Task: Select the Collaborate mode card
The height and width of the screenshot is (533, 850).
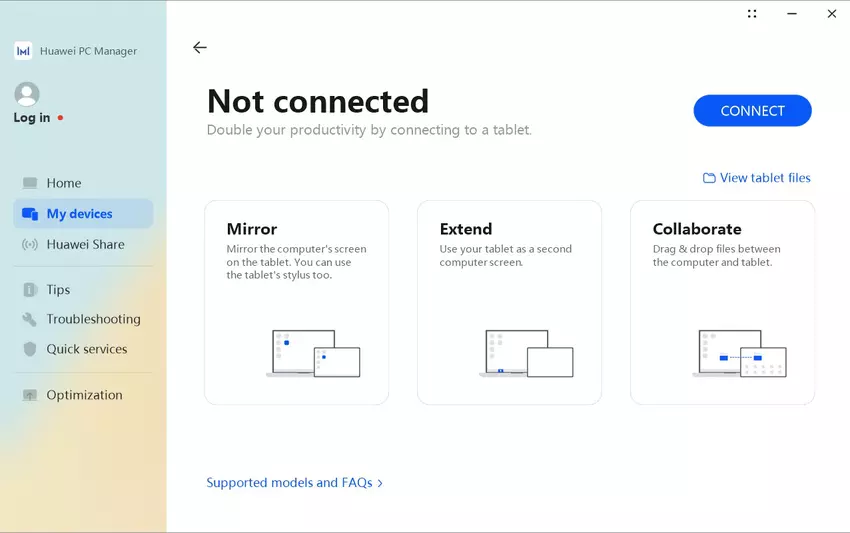Action: click(x=722, y=302)
